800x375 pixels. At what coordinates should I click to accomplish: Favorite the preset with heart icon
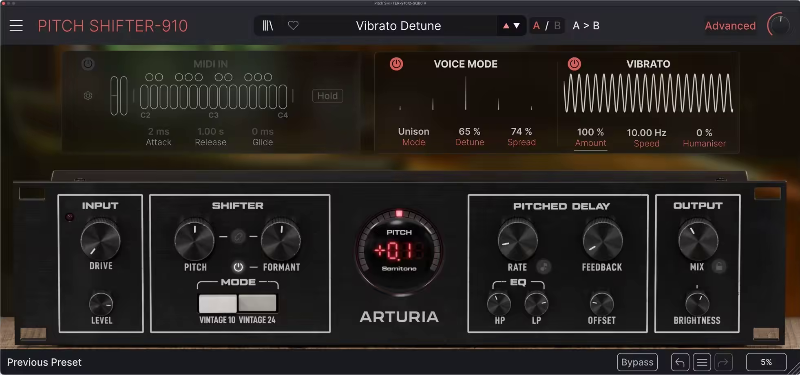(x=293, y=26)
